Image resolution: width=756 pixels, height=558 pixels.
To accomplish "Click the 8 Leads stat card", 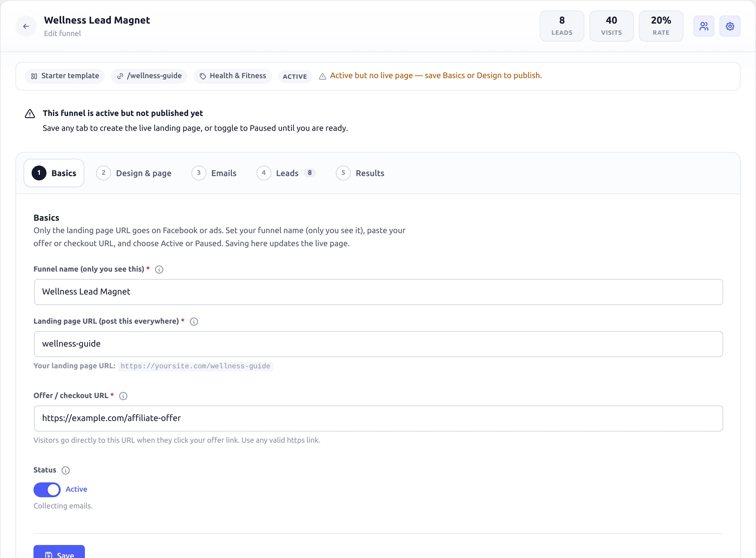I will (x=562, y=26).
